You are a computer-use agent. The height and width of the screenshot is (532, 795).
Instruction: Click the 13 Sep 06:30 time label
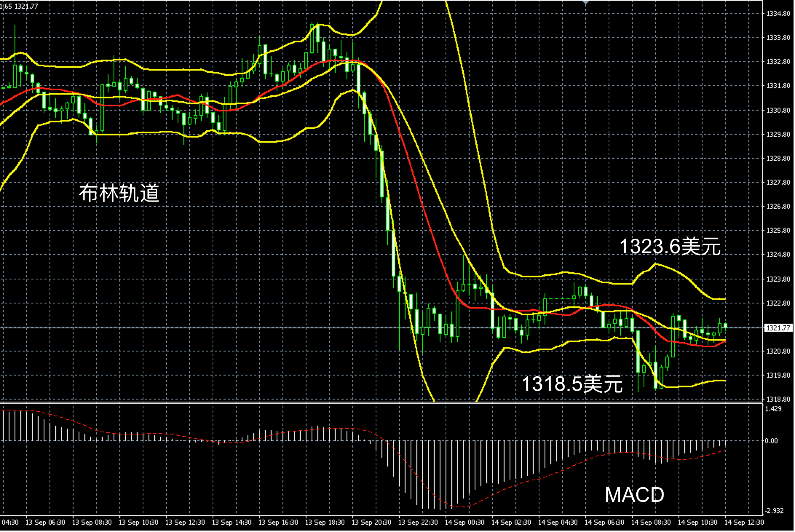[45, 522]
